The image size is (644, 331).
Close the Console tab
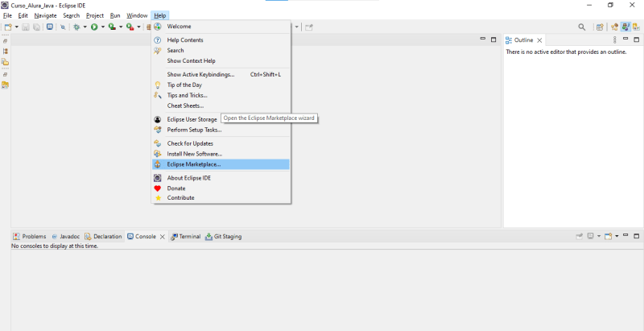click(x=163, y=237)
